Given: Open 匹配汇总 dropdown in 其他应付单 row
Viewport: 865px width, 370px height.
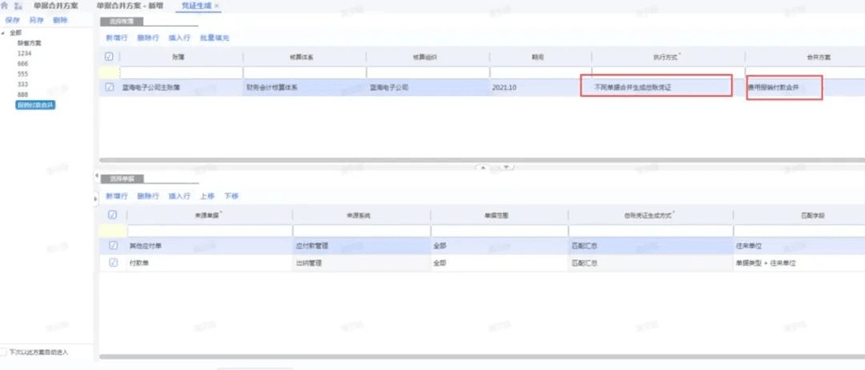Looking at the screenshot, I should (x=650, y=246).
